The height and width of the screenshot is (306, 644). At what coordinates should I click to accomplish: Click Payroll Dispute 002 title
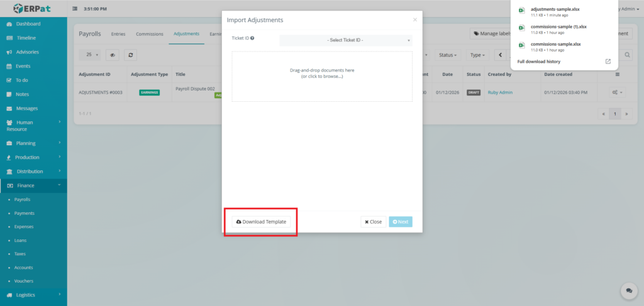click(x=195, y=89)
